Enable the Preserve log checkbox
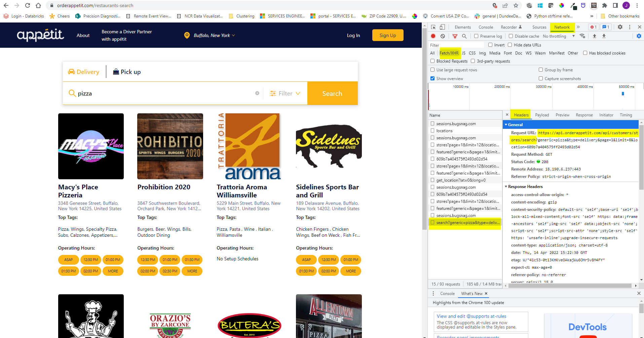644x338 pixels. (476, 36)
